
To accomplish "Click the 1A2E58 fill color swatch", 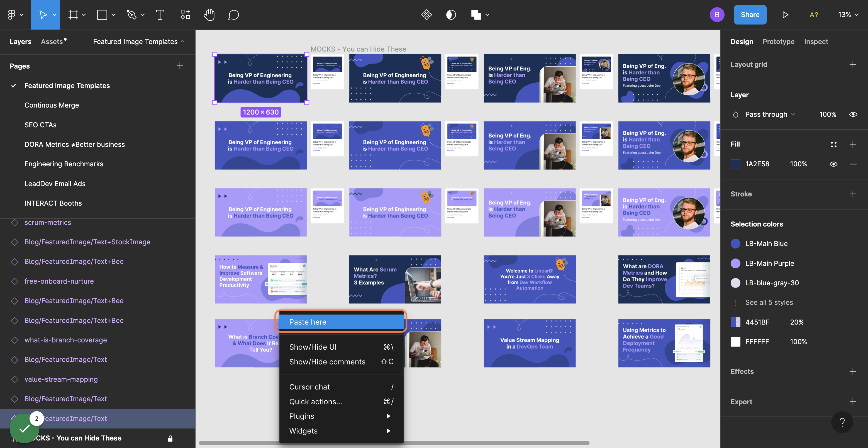I will [x=735, y=164].
